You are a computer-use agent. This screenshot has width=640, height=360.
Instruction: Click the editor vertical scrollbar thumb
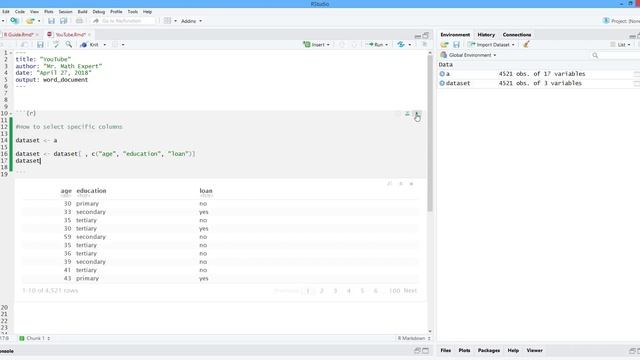(x=430, y=134)
